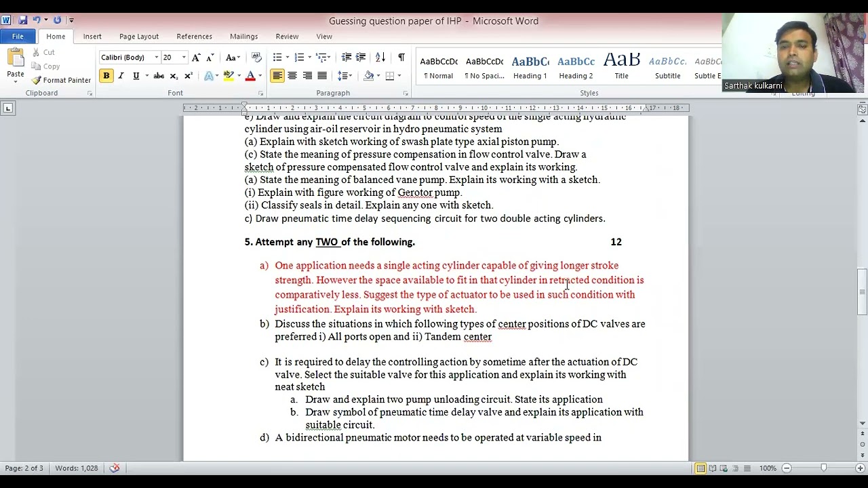Image resolution: width=868 pixels, height=488 pixels.
Task: Click the 100% zoom level
Action: [x=768, y=468]
